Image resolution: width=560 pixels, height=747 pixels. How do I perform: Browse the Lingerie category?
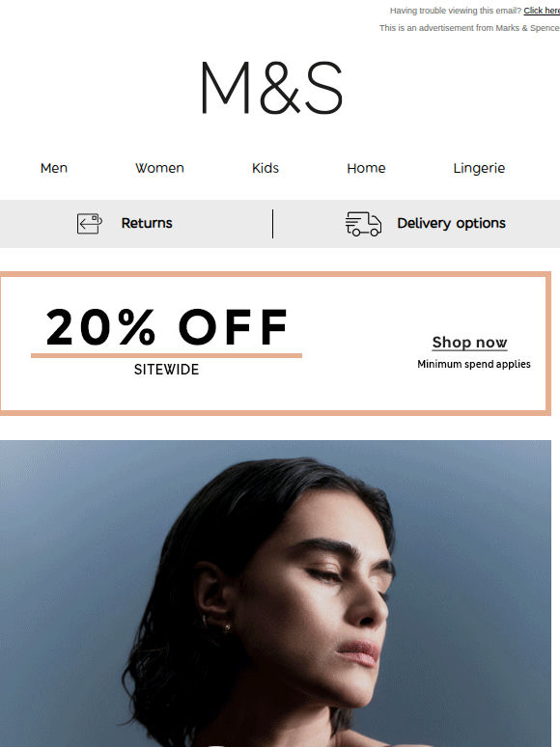pos(479,168)
